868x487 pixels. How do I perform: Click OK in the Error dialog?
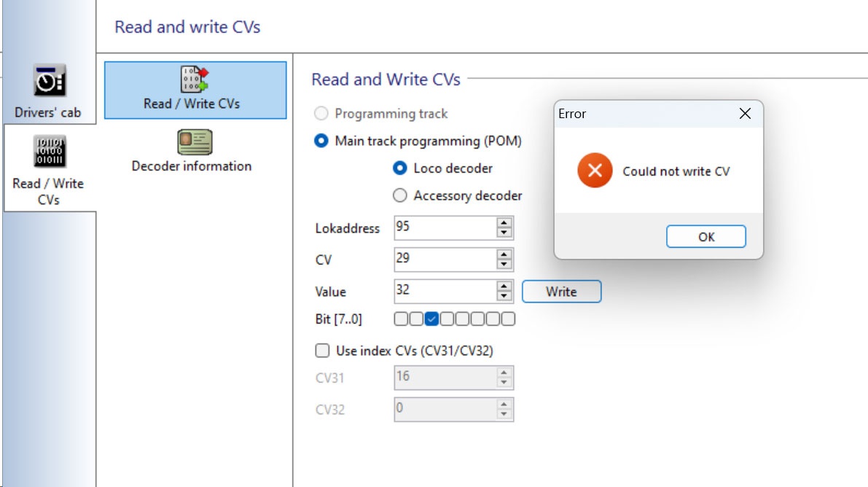(705, 237)
